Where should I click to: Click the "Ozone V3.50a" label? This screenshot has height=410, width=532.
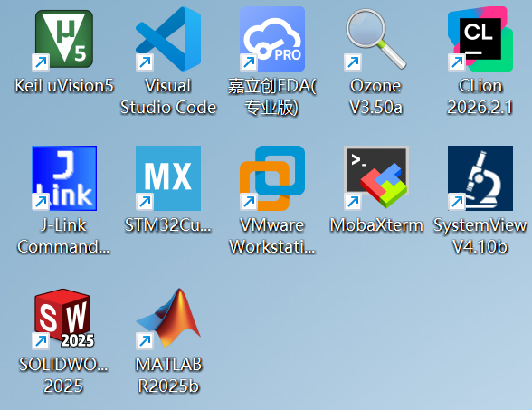(376, 96)
